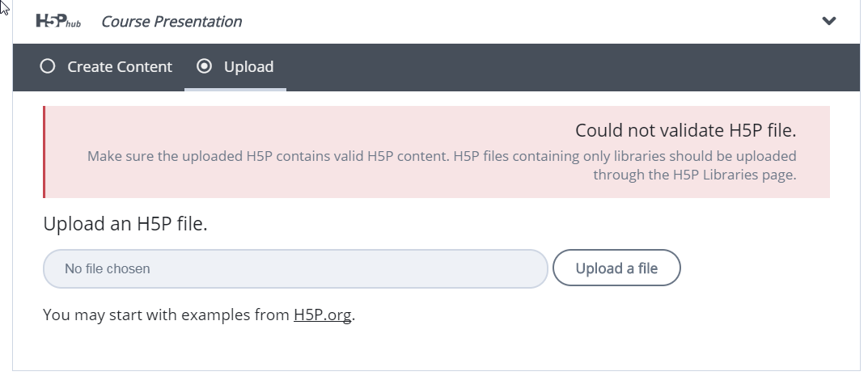Click the H5P hub logo

point(58,21)
